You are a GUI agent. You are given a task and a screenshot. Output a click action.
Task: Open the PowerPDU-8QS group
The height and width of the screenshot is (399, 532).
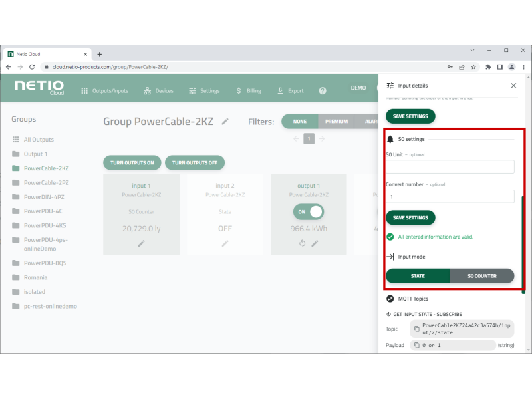(39, 263)
